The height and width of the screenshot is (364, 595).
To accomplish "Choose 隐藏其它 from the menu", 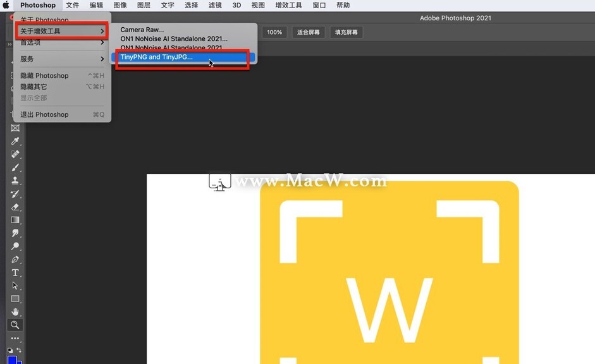I will (x=62, y=87).
